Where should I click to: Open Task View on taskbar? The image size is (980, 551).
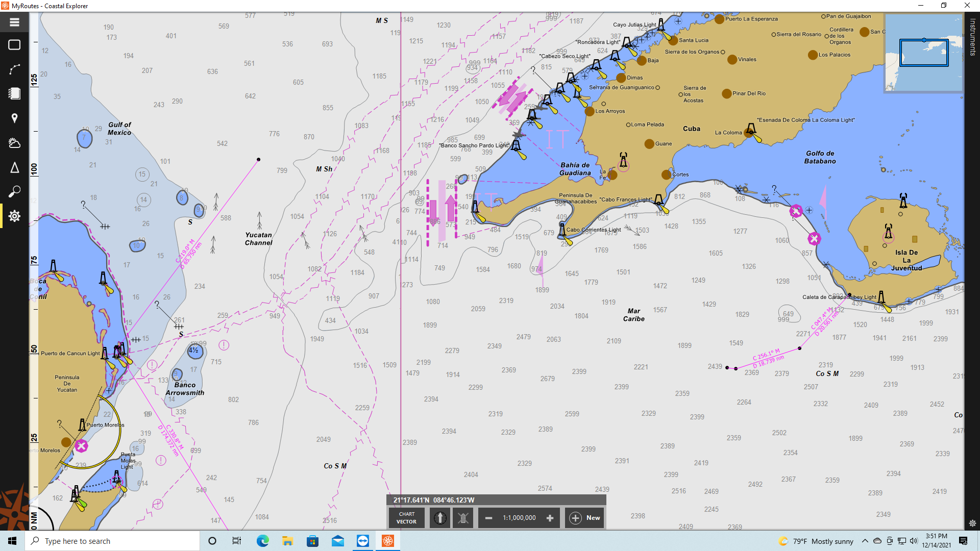[237, 541]
